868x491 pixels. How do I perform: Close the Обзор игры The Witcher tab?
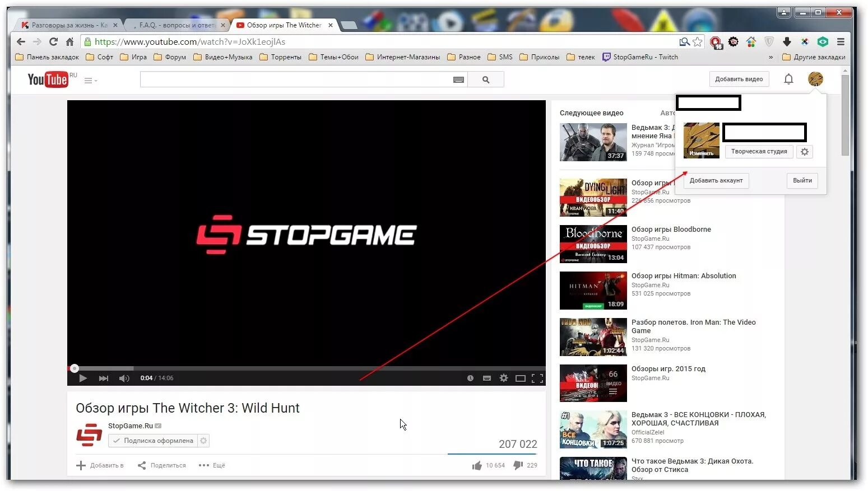pyautogui.click(x=331, y=25)
